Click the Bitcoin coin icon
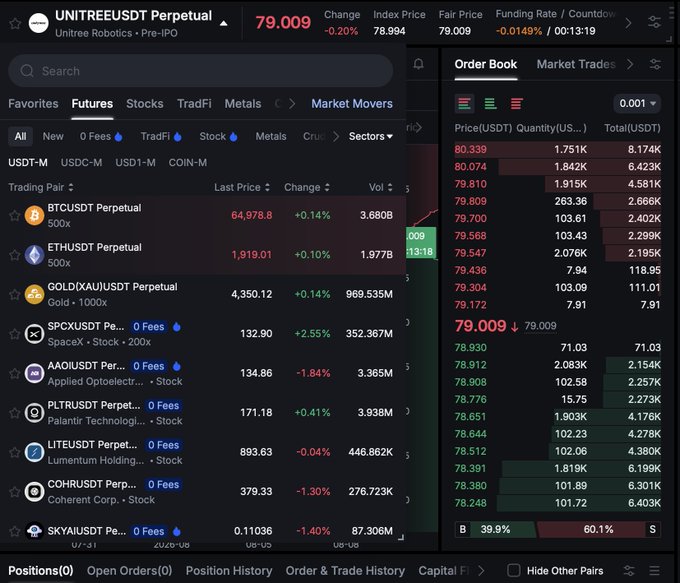Screen dimensions: 680x583 (x=34, y=215)
